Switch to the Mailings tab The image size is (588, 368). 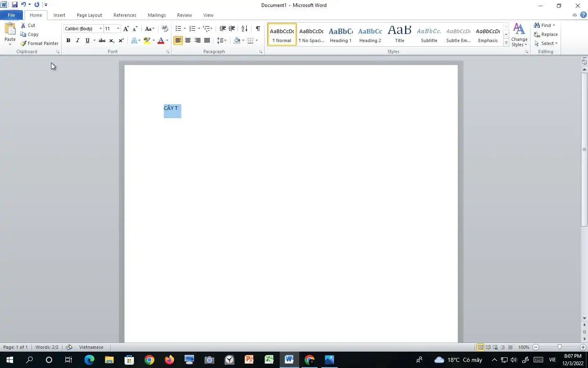tap(157, 15)
